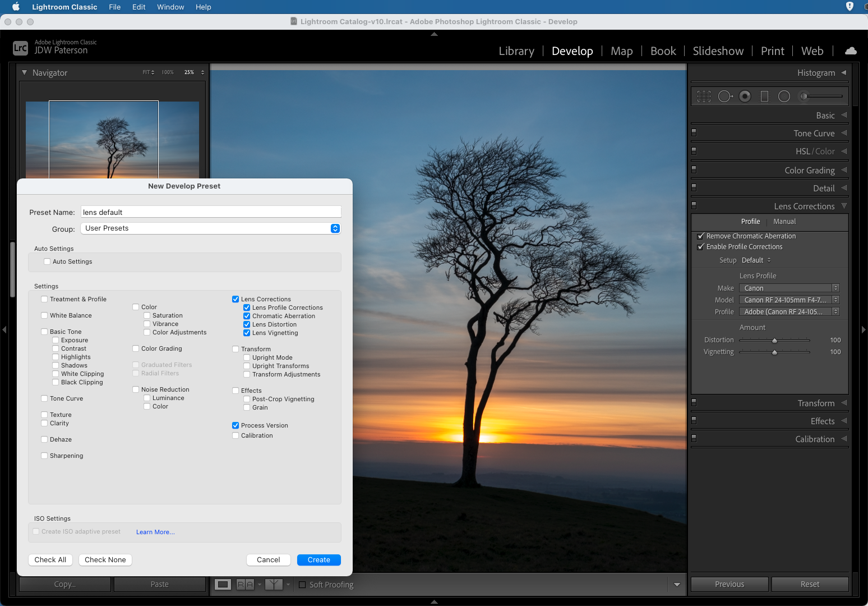Select Loupe view icon in toolbar
The width and height of the screenshot is (868, 606).
(x=223, y=585)
